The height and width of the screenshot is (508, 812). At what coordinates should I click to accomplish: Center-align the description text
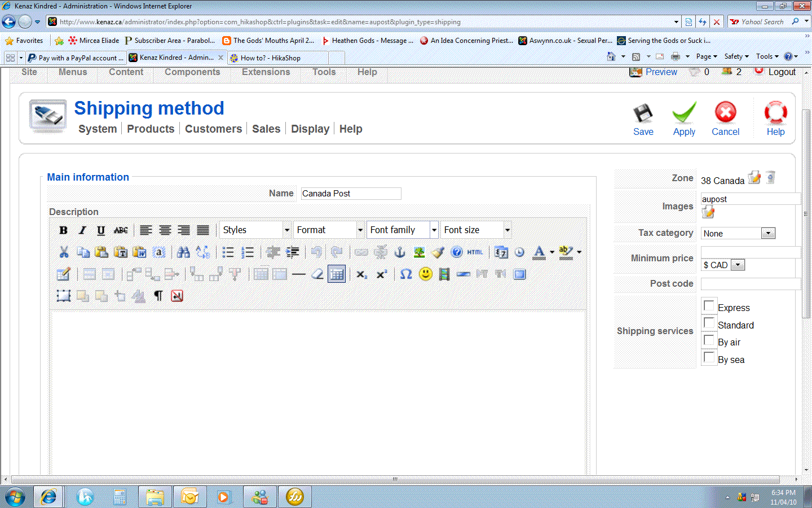coord(165,230)
